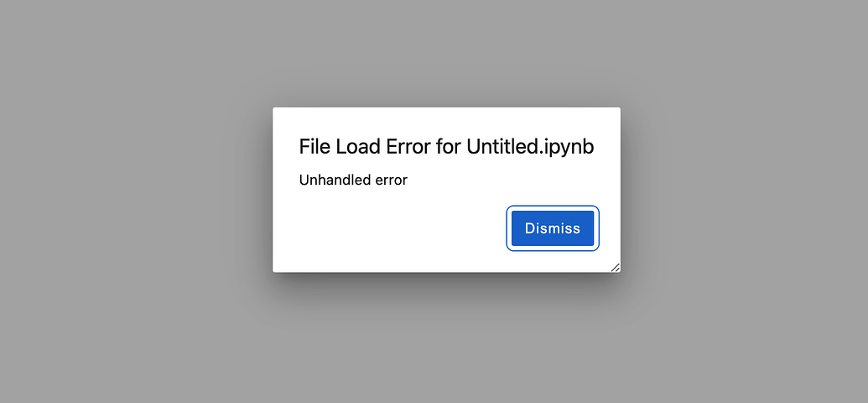This screenshot has height=403, width=868.
Task: Click the "File Load Error for Untitled.ipynb" title
Action: coord(446,147)
